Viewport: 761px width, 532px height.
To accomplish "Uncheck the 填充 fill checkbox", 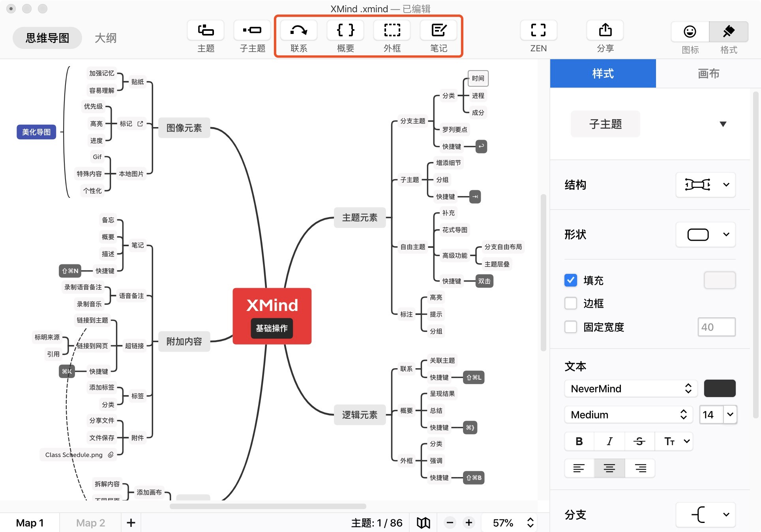I will 570,280.
